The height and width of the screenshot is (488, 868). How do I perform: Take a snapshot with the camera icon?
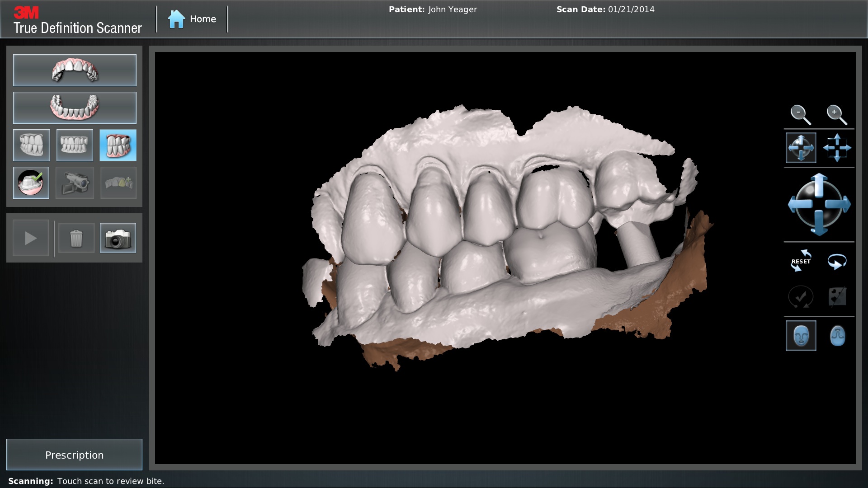coord(118,238)
